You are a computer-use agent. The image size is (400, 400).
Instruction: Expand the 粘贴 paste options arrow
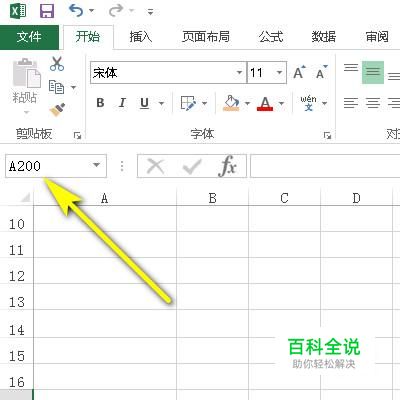point(27,112)
